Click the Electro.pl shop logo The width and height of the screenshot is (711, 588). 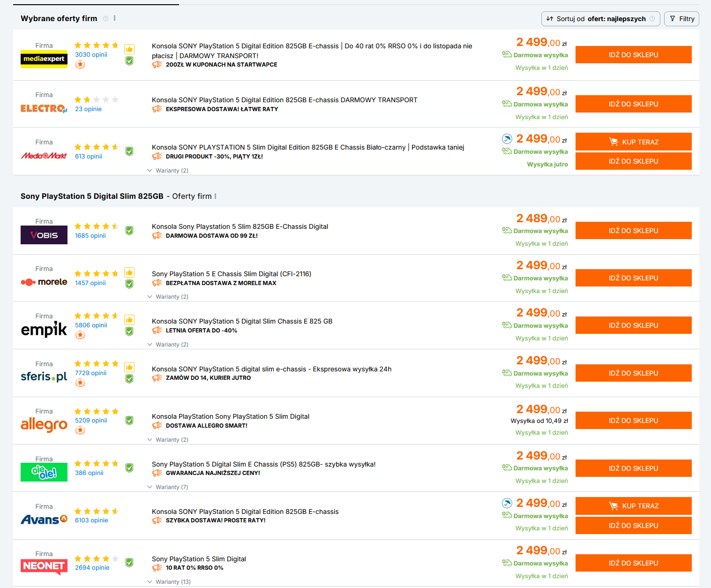click(x=44, y=108)
